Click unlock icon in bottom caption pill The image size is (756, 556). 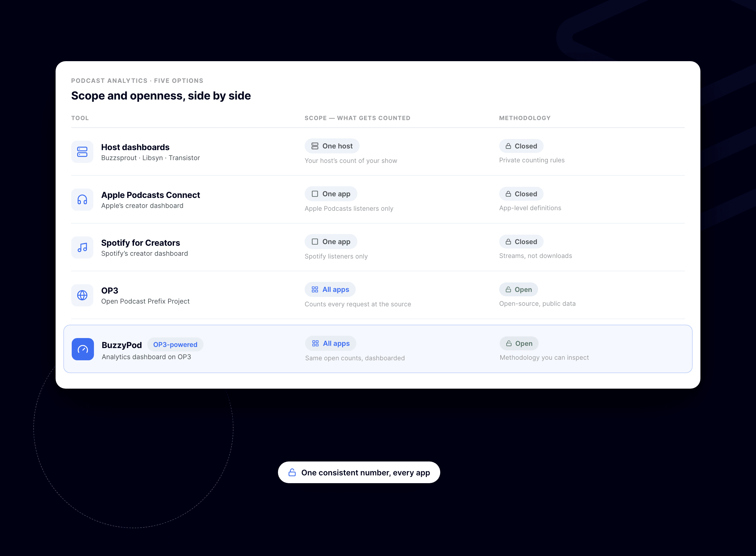[292, 473]
